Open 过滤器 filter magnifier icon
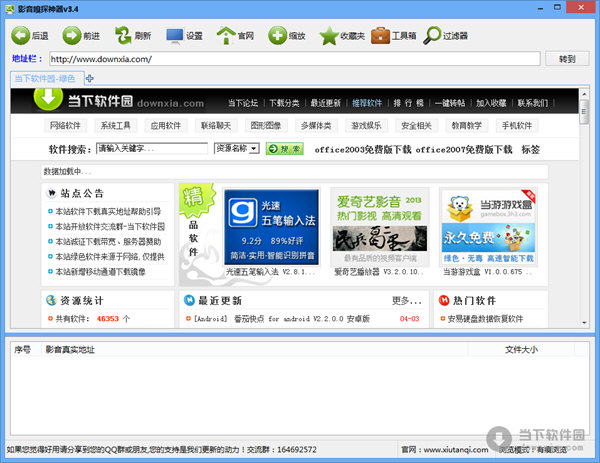 click(x=432, y=36)
